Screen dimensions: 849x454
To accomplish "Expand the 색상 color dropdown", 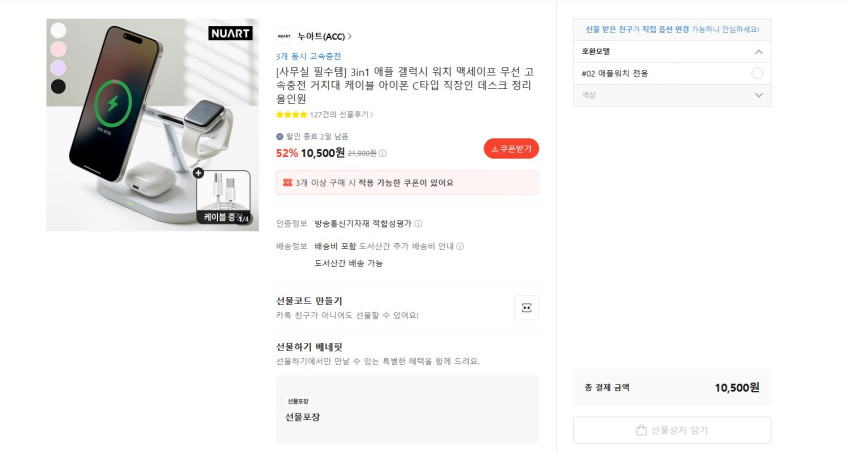I will tap(758, 95).
